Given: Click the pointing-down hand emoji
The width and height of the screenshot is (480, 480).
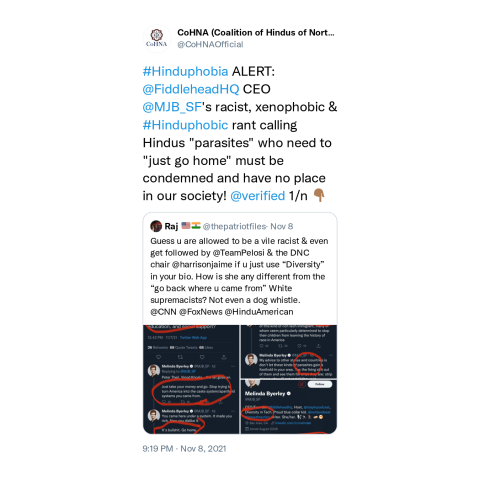Looking at the screenshot, I should (319, 195).
